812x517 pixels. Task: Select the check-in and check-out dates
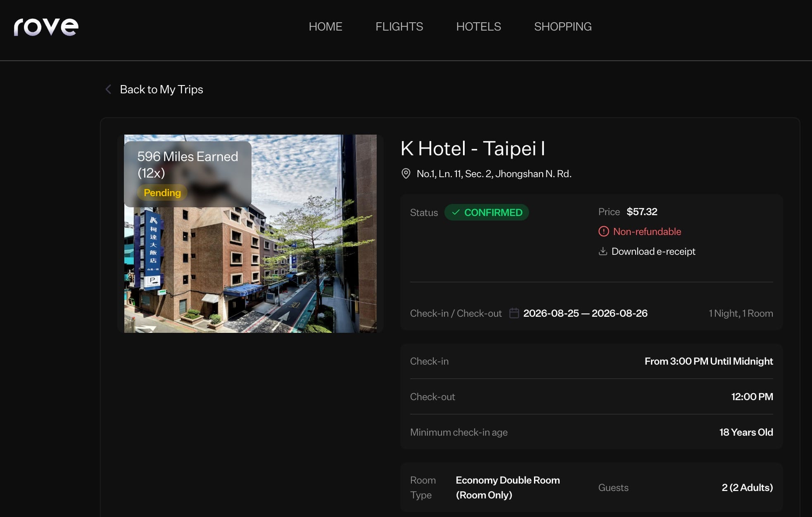(x=585, y=313)
